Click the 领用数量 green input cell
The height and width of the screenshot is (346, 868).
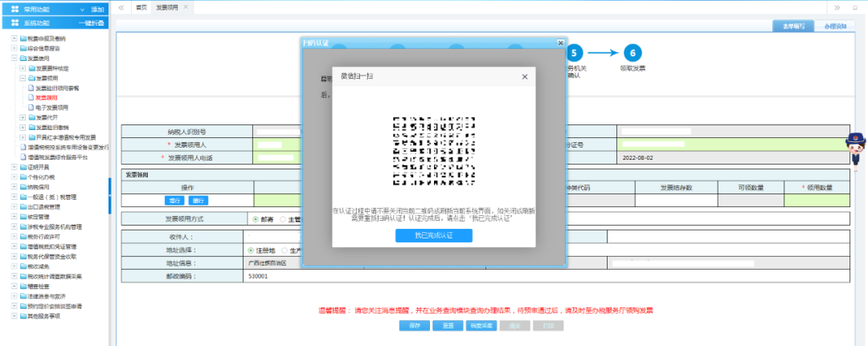[x=817, y=200]
